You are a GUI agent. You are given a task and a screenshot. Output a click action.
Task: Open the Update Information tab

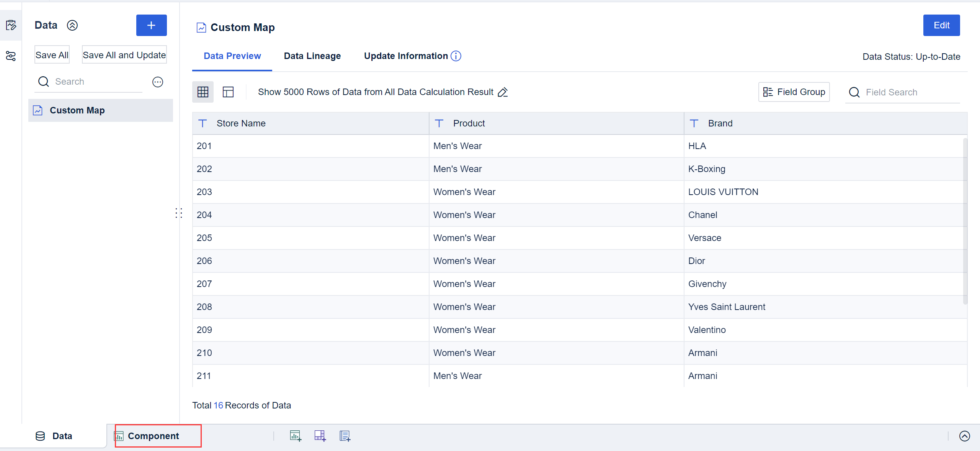click(x=406, y=56)
